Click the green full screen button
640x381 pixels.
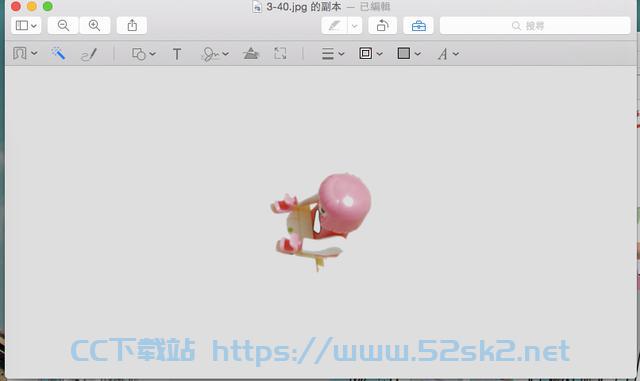pos(48,6)
